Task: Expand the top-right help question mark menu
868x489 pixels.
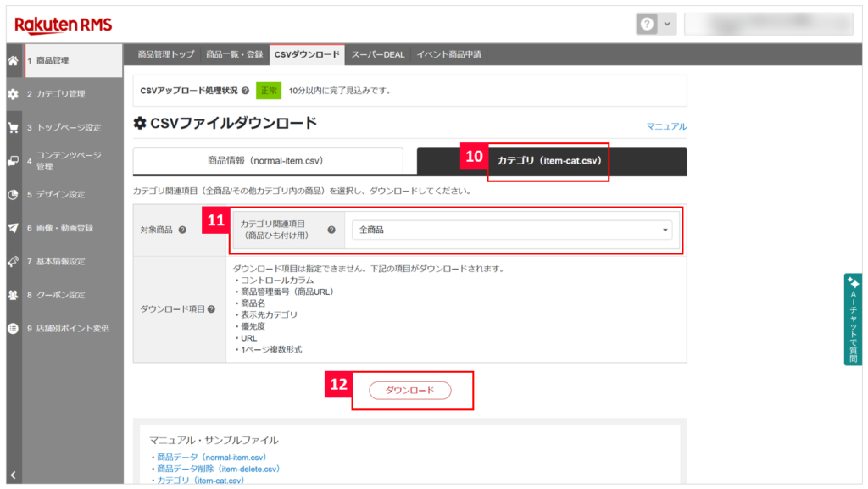Action: tap(655, 25)
